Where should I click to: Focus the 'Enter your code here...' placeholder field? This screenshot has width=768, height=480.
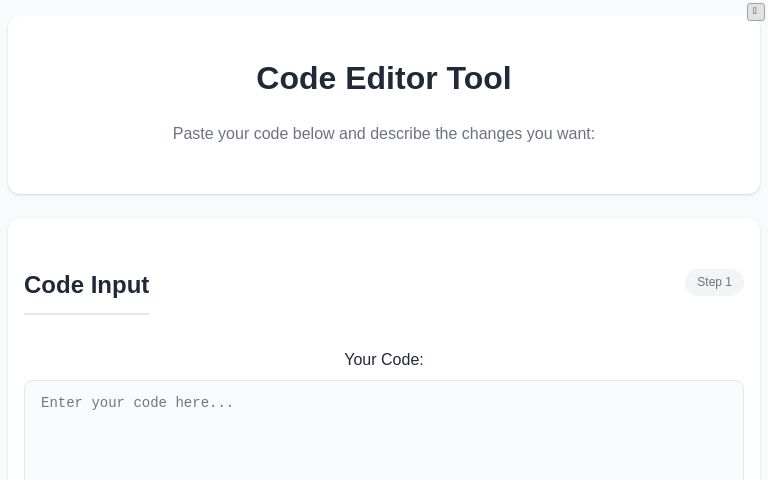coord(138,403)
